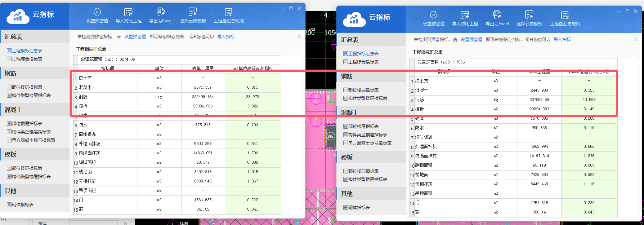This screenshot has width=644, height=225.
Task: Open 设置预警值 link in right window notice
Action: pos(471,40)
